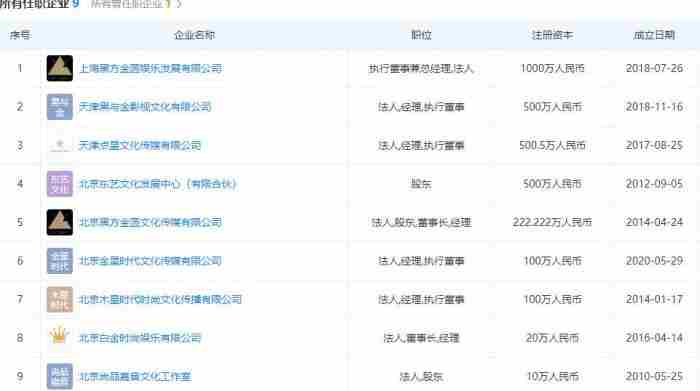The image size is (700, 391).
Task: Click the 序号 column header
Action: tap(20, 35)
